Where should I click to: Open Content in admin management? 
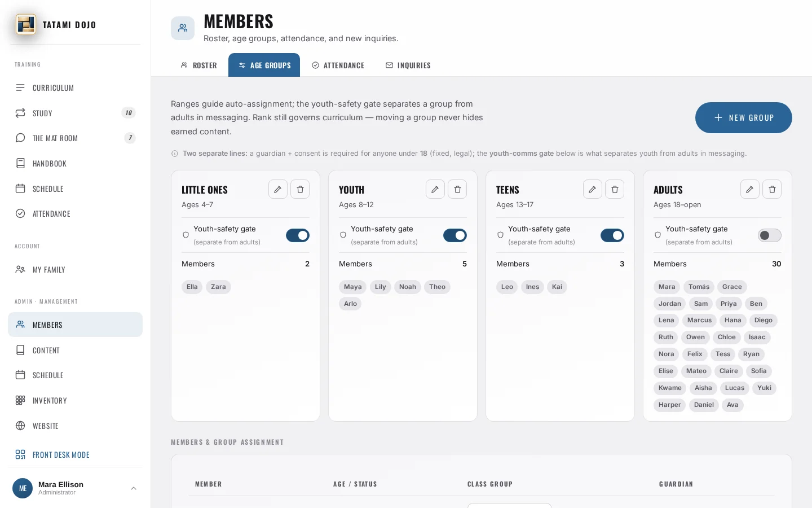pos(75,350)
